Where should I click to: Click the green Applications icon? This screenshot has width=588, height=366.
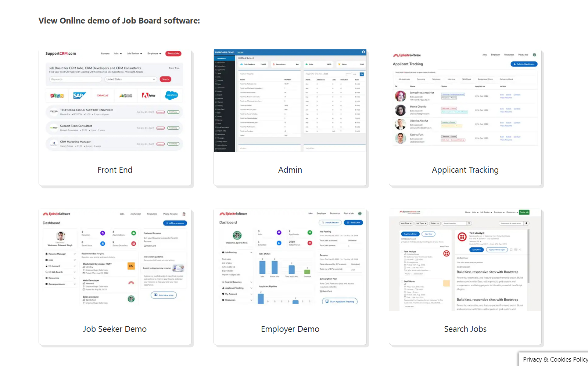point(133,233)
